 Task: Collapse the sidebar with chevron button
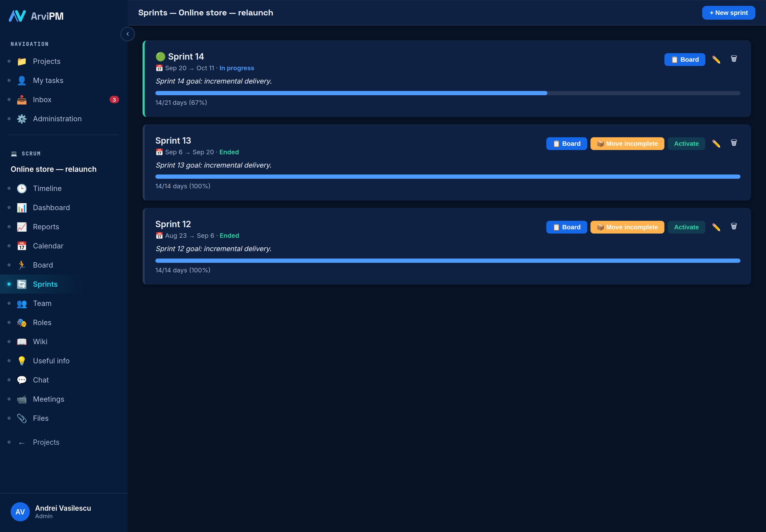128,34
